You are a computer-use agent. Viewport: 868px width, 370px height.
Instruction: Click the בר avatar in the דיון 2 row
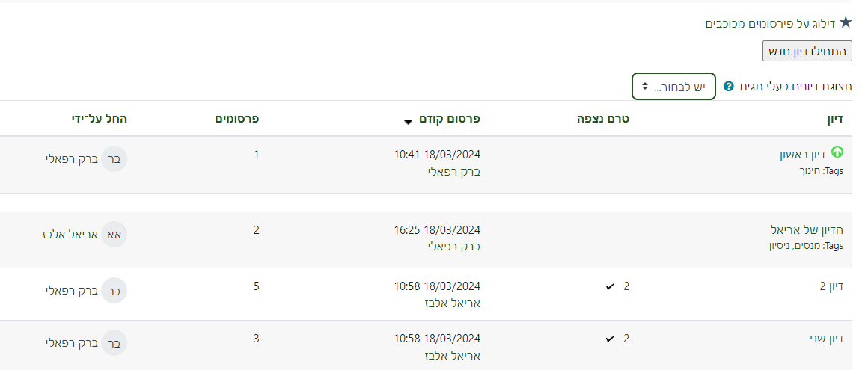point(114,290)
